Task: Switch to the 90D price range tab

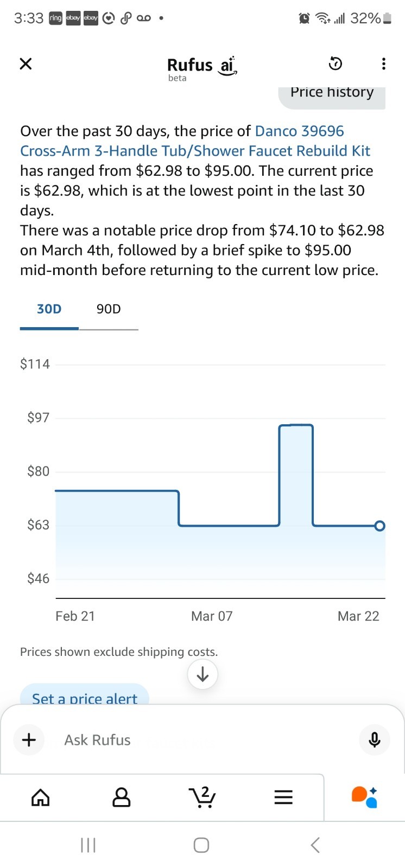Action: coord(109,309)
